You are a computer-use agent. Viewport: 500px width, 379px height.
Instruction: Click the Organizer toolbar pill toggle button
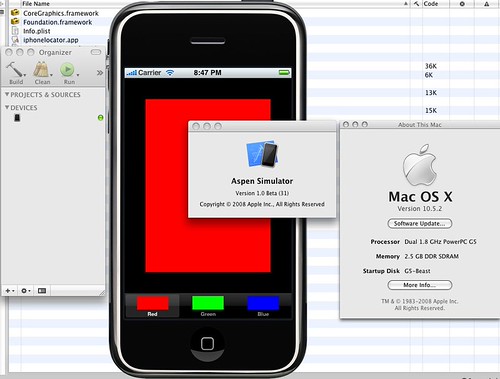tap(96, 52)
